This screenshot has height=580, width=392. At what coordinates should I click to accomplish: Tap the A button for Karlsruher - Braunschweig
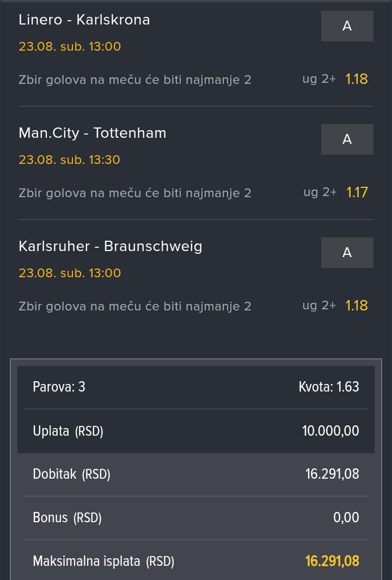(347, 252)
